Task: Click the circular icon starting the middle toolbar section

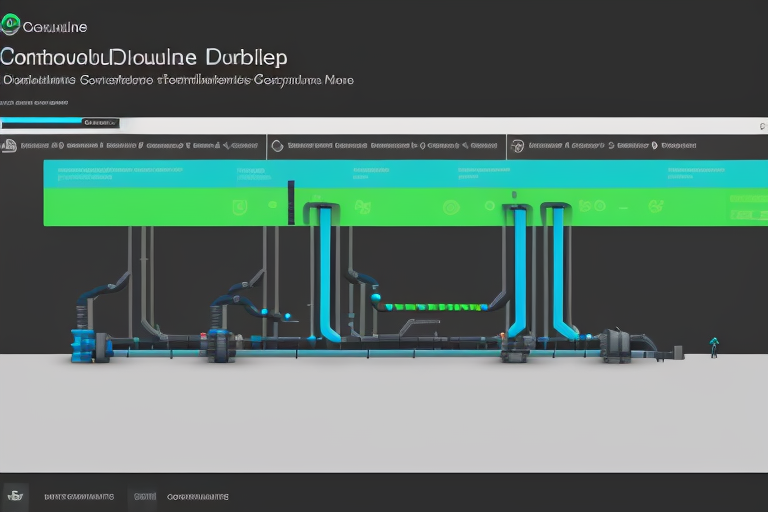Action: (x=277, y=145)
